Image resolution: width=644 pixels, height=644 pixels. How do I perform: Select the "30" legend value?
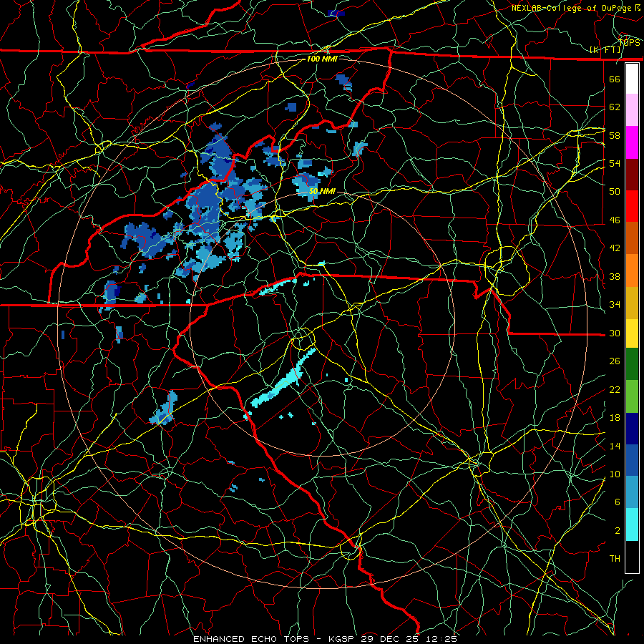(615, 333)
